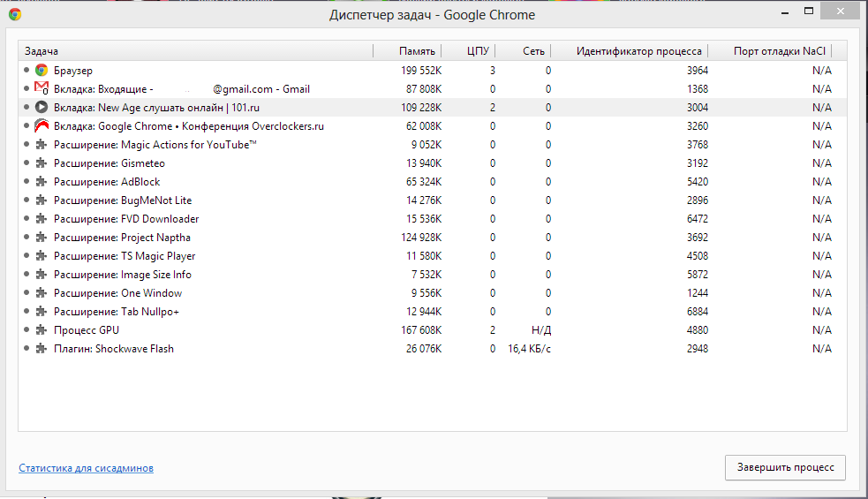The image size is (868, 499).
Task: Select the Расширение: TS Magic Player row
Action: pyautogui.click(x=433, y=256)
